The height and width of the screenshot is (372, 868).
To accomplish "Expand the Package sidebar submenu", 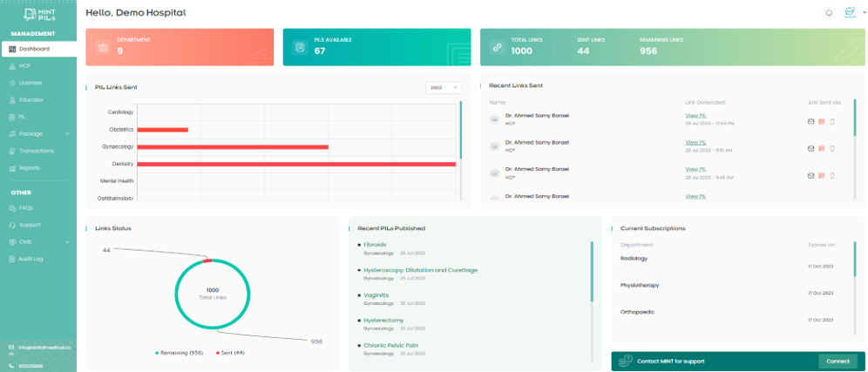I will pos(38,133).
